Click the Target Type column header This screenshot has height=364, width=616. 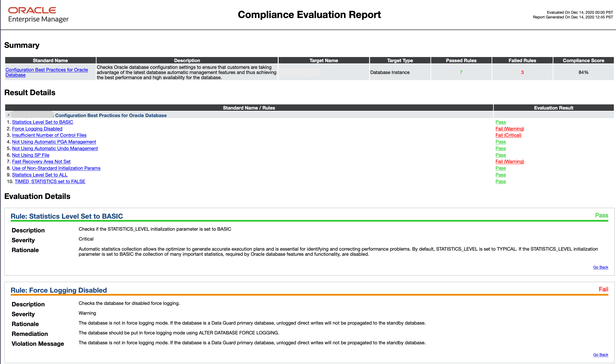coord(400,60)
